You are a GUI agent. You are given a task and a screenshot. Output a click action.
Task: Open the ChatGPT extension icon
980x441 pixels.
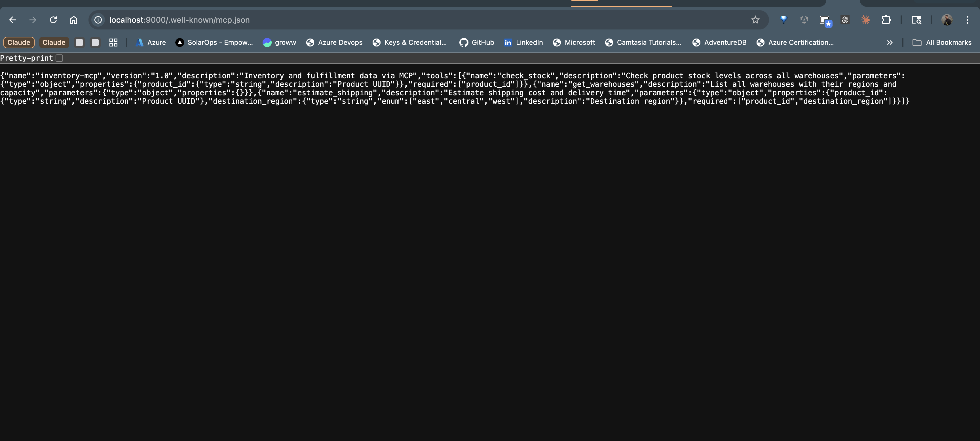click(845, 19)
